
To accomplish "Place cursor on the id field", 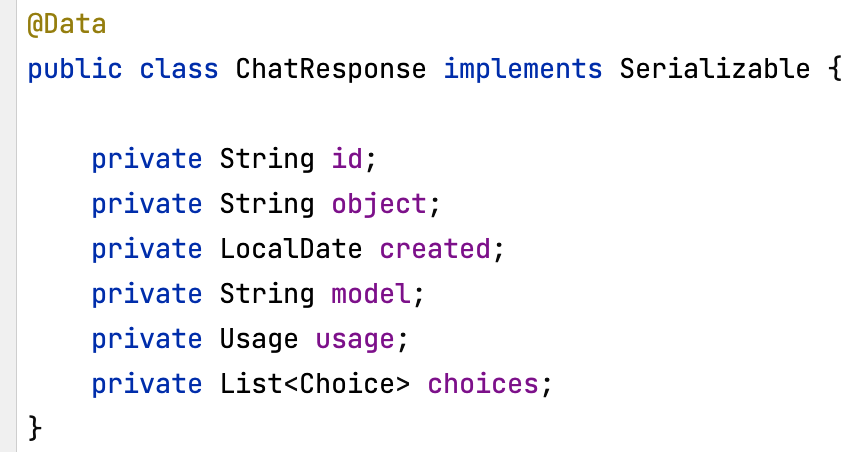I will pos(347,159).
